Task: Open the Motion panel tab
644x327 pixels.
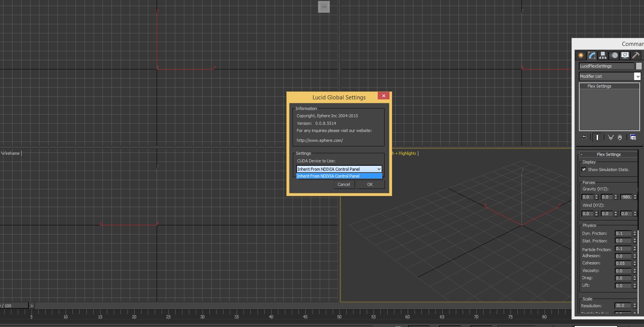Action: (x=614, y=55)
